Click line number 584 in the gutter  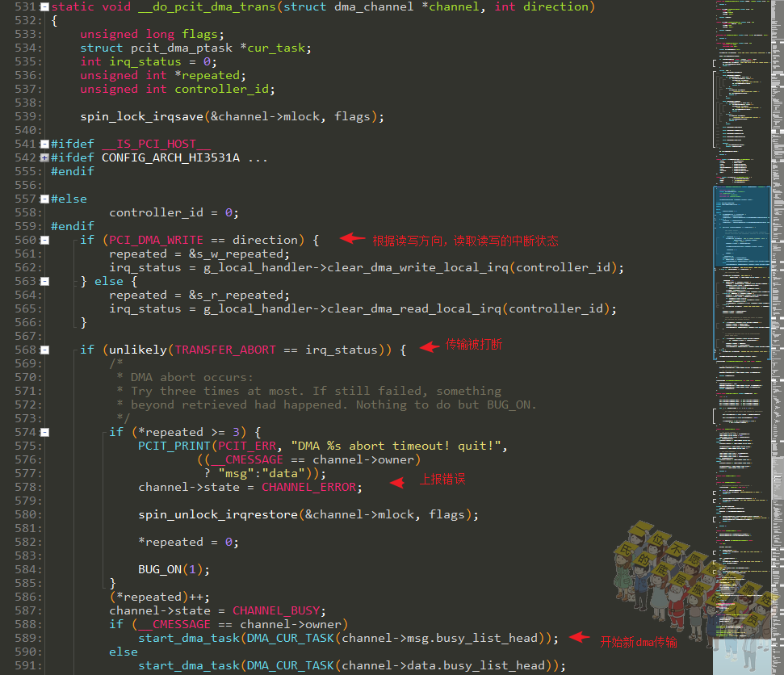[25, 569]
